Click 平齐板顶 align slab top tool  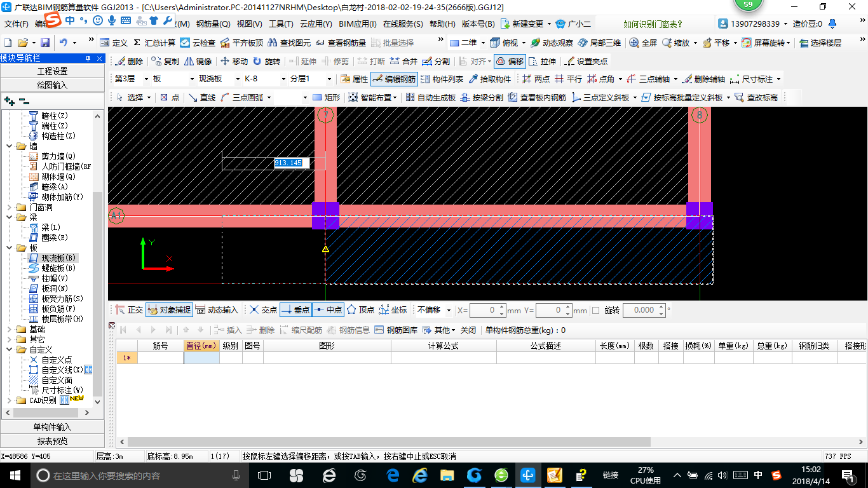pyautogui.click(x=241, y=43)
